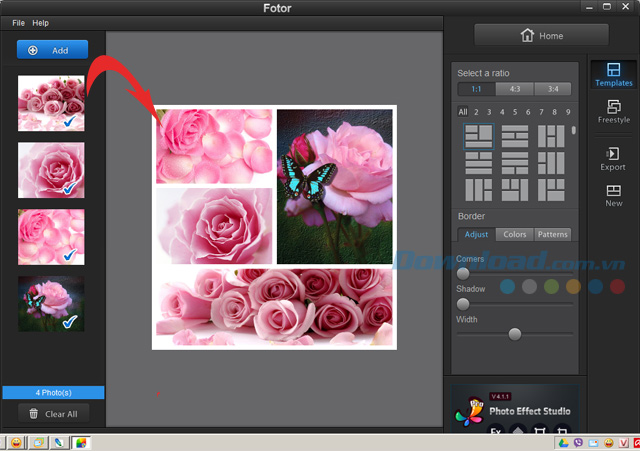This screenshot has width=640, height=451.
Task: Click the Export icon
Action: pos(613,158)
